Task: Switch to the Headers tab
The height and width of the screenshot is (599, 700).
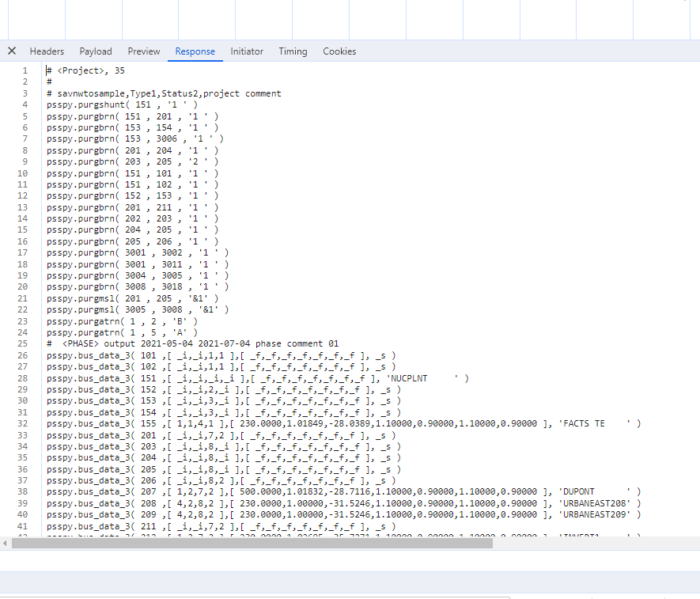Action: tap(47, 51)
